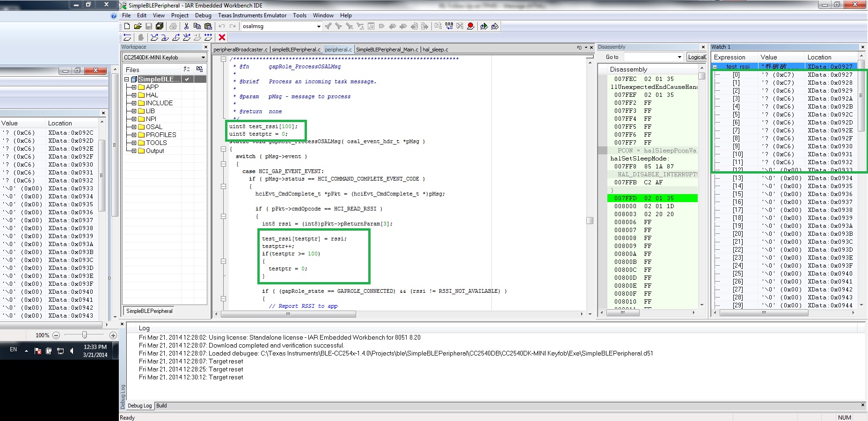Click the Compile toolbar icon

[438, 26]
